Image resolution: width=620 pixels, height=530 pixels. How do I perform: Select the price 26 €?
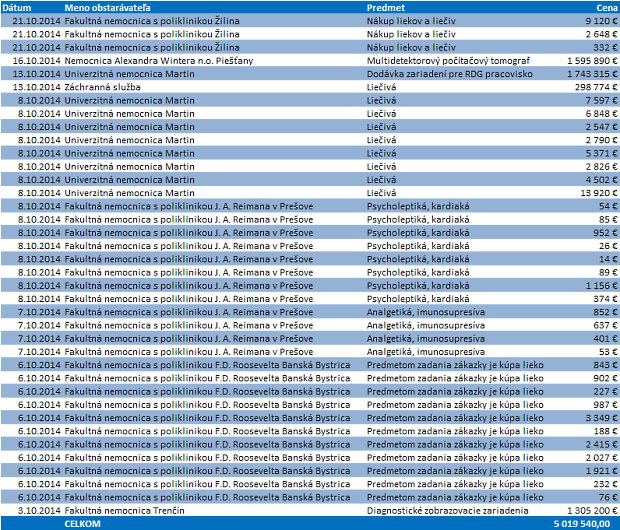coord(608,246)
